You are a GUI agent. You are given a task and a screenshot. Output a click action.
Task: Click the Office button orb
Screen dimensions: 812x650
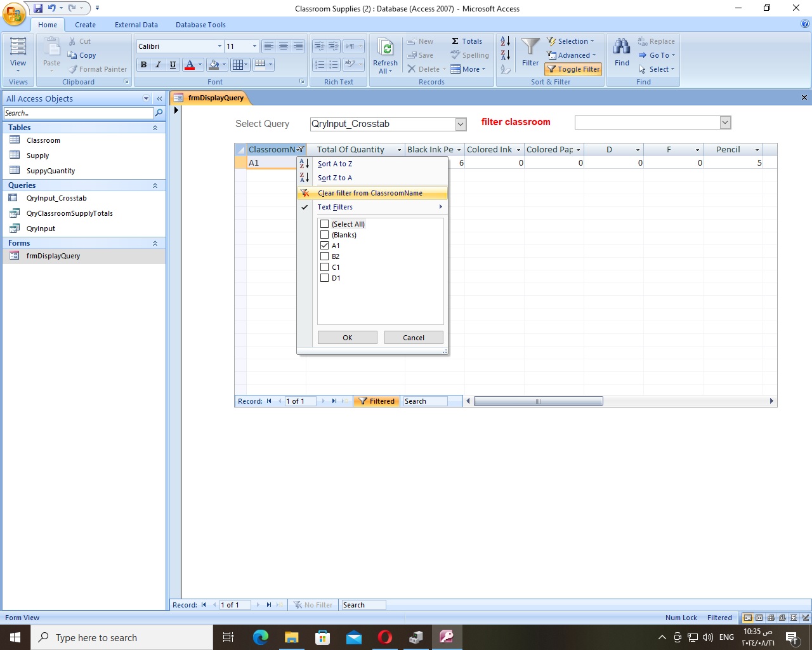click(14, 13)
